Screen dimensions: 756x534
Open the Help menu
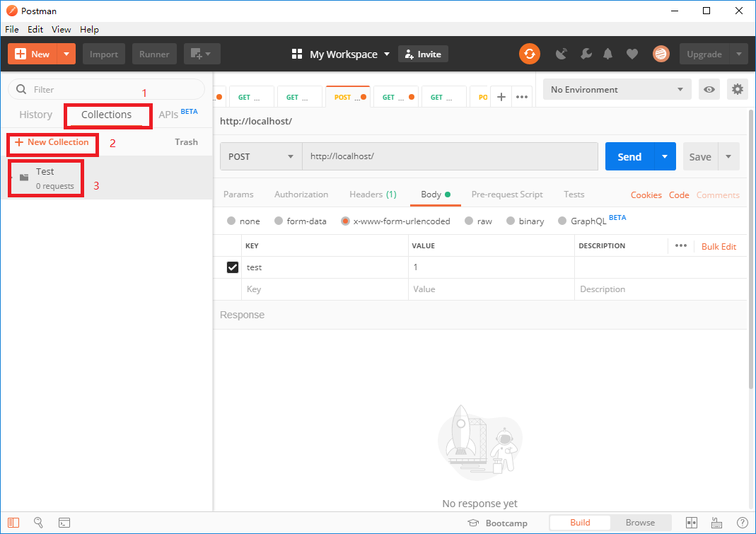click(x=89, y=30)
